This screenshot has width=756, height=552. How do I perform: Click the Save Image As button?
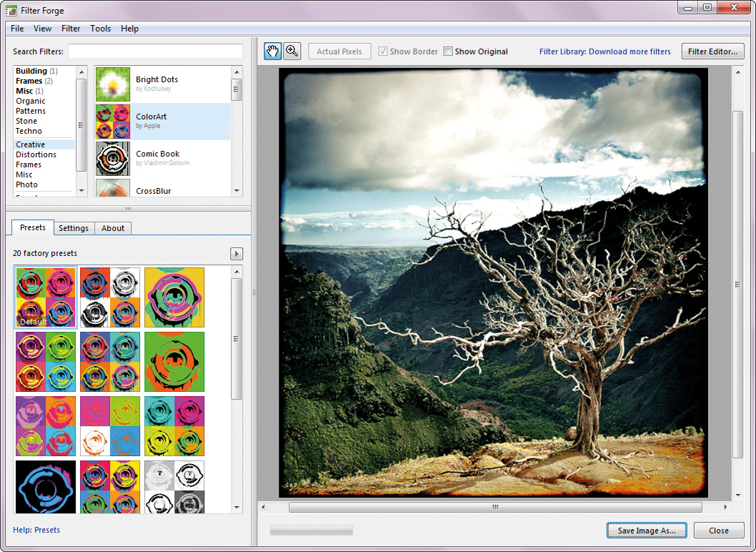click(x=646, y=531)
